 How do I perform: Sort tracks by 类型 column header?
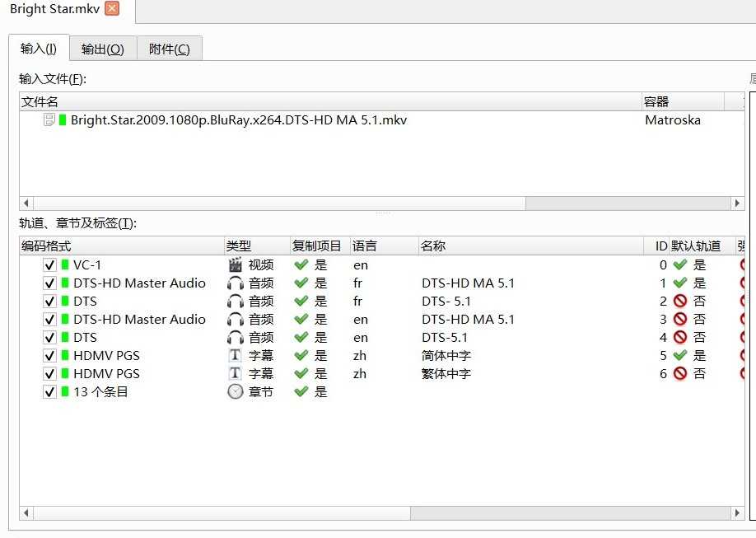[258, 246]
